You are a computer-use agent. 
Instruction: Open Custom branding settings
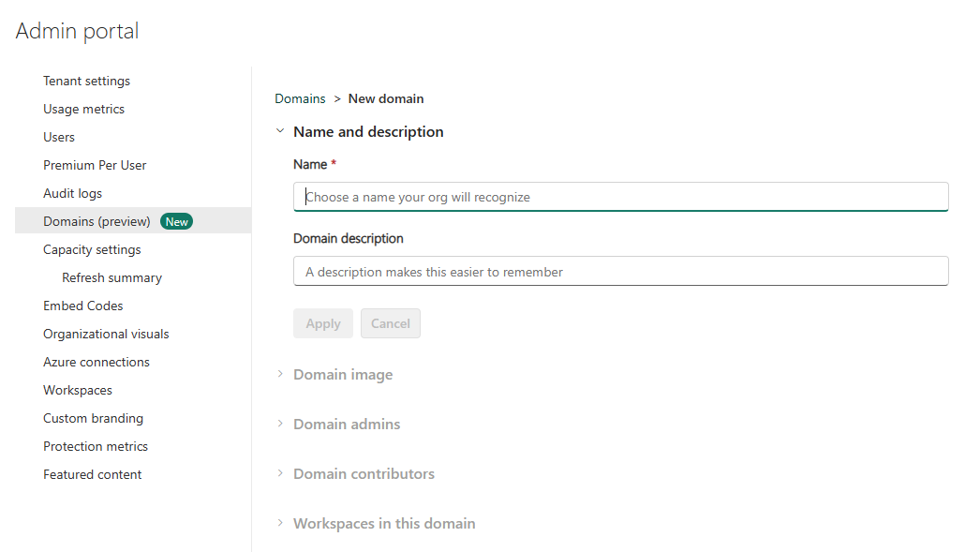pos(93,418)
